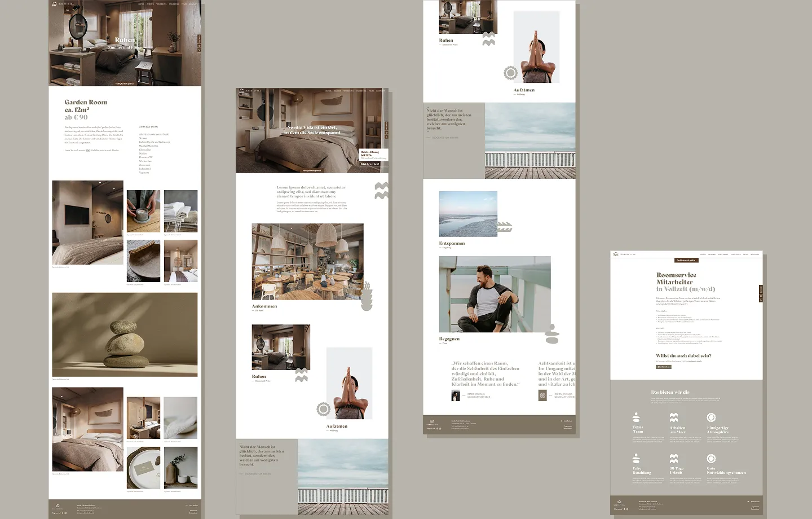The height and width of the screenshot is (519, 812).
Task: Click Verfügbarkeit prüfen on the homepage hero
Action: [x=312, y=170]
